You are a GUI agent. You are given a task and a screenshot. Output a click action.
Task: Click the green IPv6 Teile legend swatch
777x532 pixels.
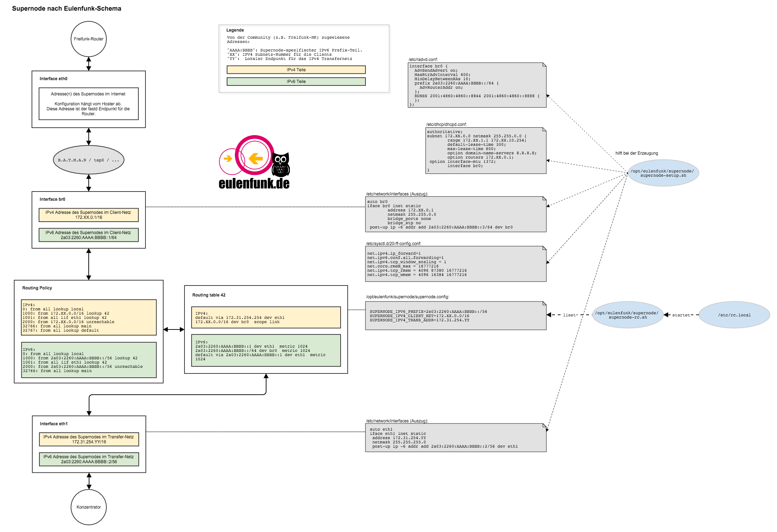(x=296, y=82)
